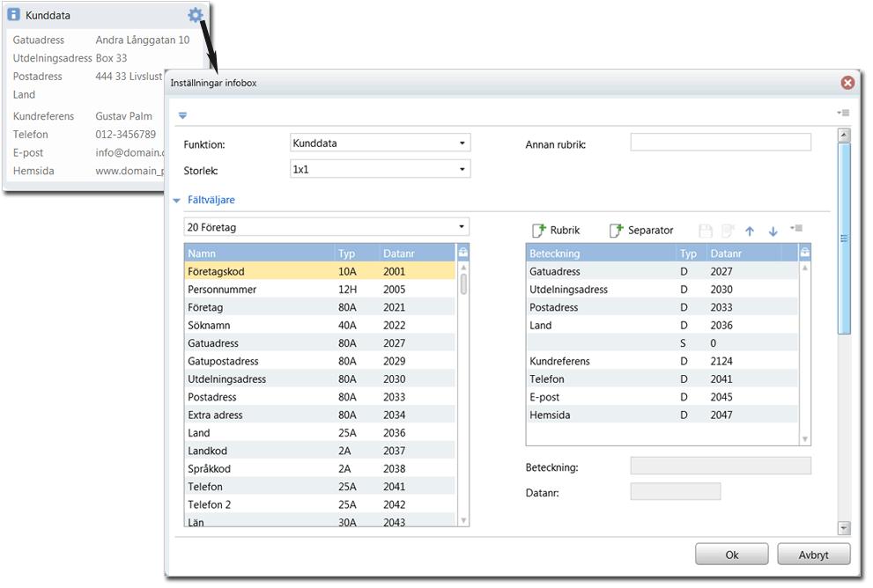Click Typ header in the Namn table
This screenshot has width=873, height=588.
pos(357,254)
